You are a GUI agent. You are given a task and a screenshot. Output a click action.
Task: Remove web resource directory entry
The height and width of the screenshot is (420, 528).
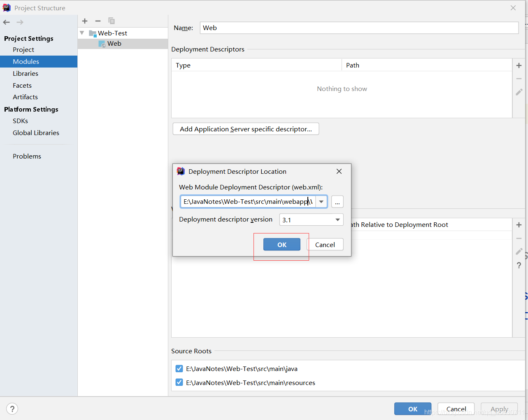pos(519,238)
